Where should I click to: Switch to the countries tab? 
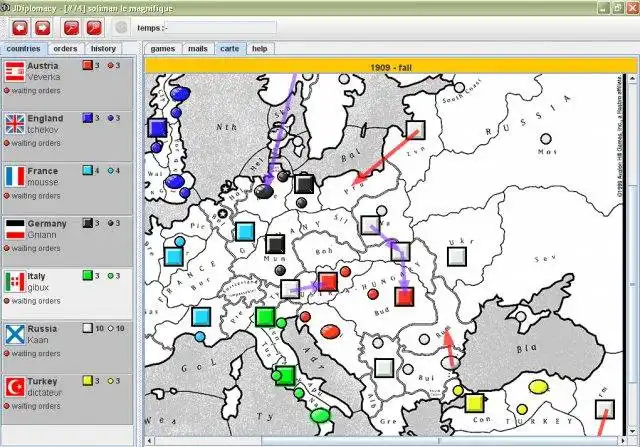[24, 49]
